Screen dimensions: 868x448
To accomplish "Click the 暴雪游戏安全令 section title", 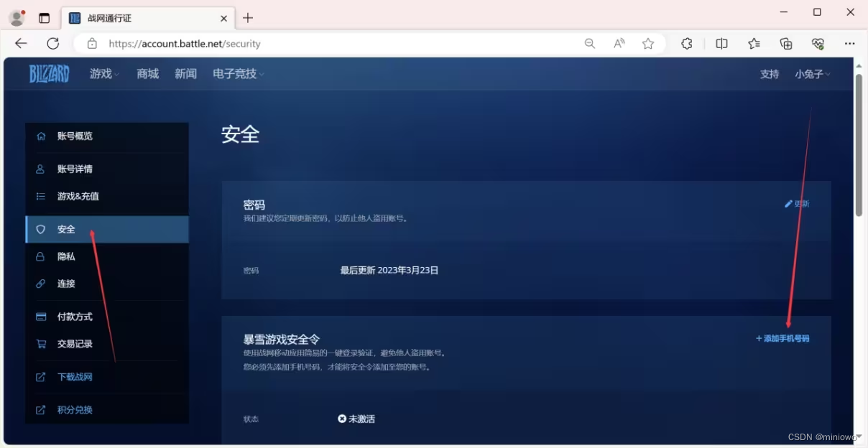I will pos(282,340).
